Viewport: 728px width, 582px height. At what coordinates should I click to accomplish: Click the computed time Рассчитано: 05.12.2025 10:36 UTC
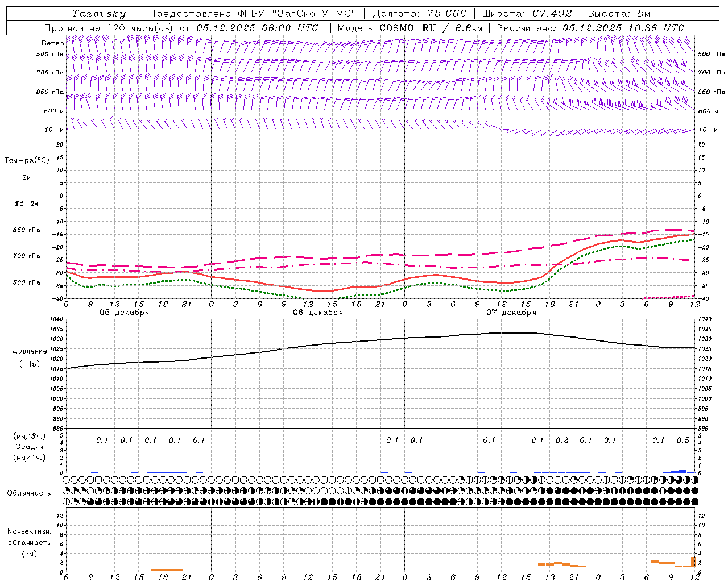[590, 28]
